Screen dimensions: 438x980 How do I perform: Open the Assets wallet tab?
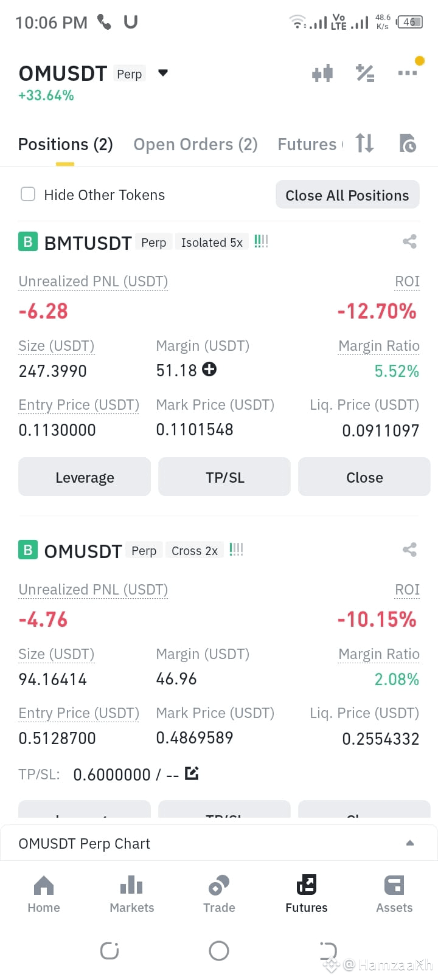(394, 894)
